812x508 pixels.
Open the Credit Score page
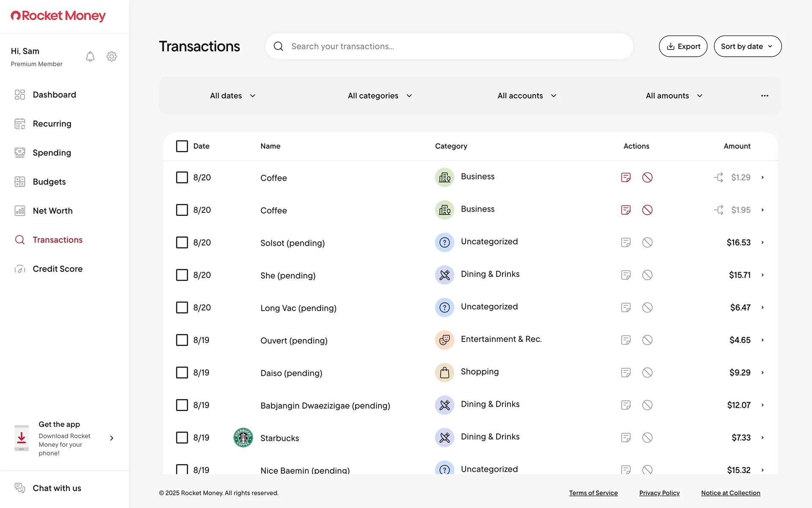58,269
